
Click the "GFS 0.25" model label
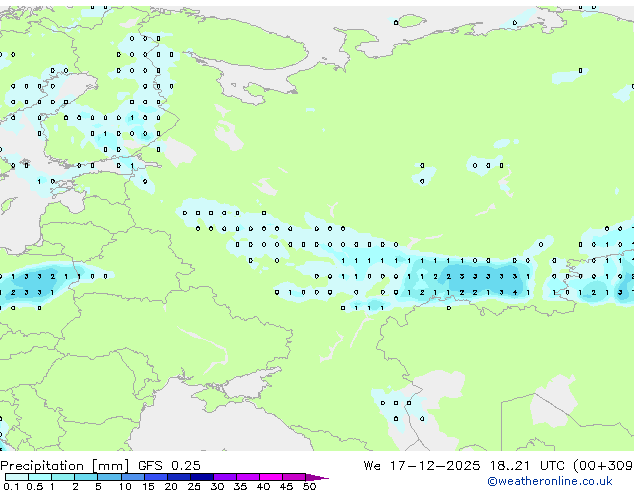pyautogui.click(x=169, y=466)
